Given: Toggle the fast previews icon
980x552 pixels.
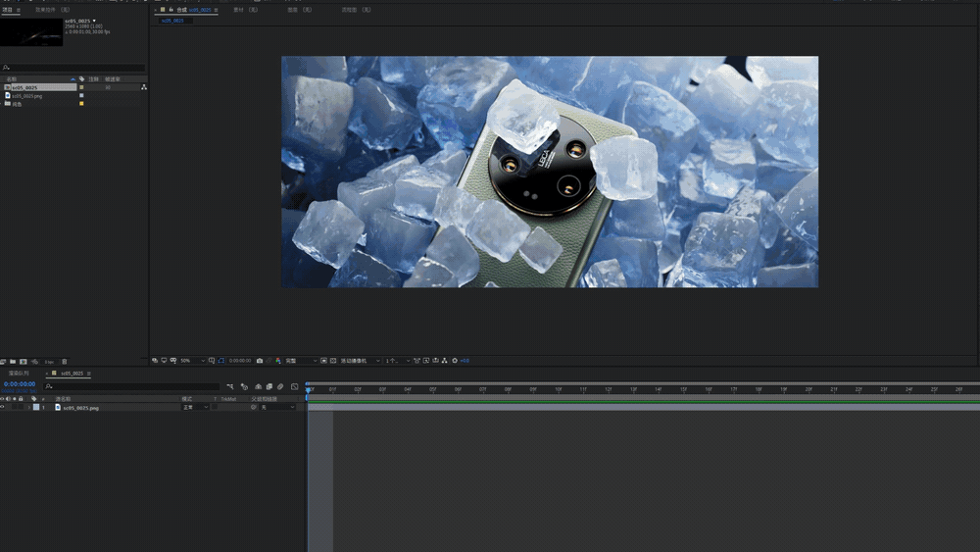Looking at the screenshot, I should click(x=426, y=361).
